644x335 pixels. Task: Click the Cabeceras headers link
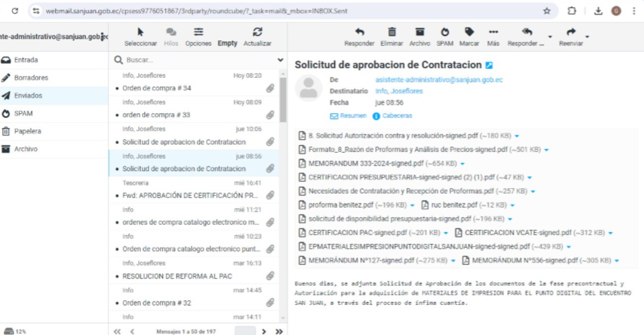pyautogui.click(x=397, y=116)
